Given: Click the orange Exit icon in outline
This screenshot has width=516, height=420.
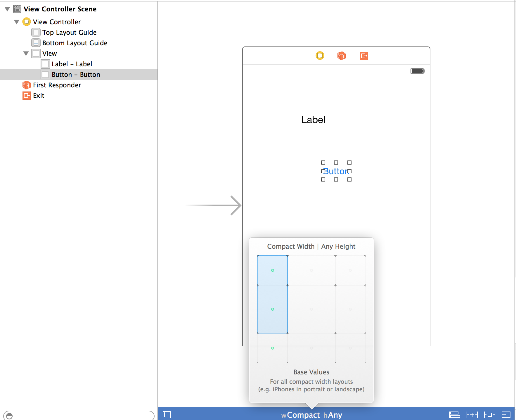Looking at the screenshot, I should point(27,96).
